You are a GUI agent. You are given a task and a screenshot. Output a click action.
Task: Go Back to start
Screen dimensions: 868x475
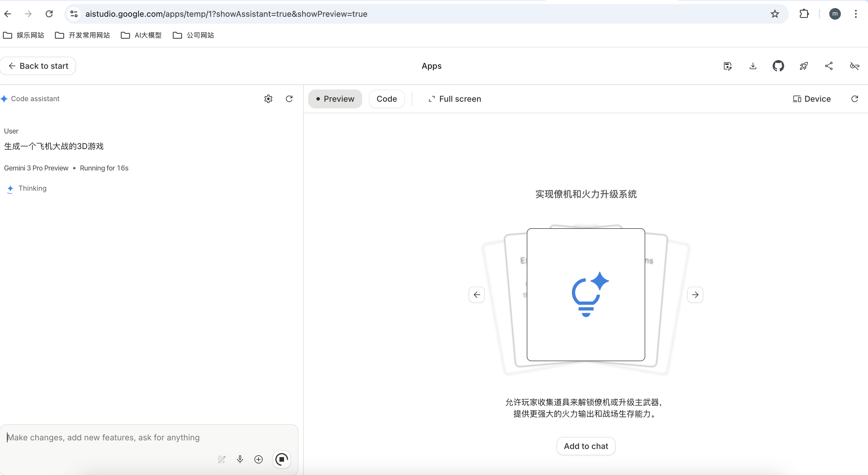pyautogui.click(x=38, y=66)
